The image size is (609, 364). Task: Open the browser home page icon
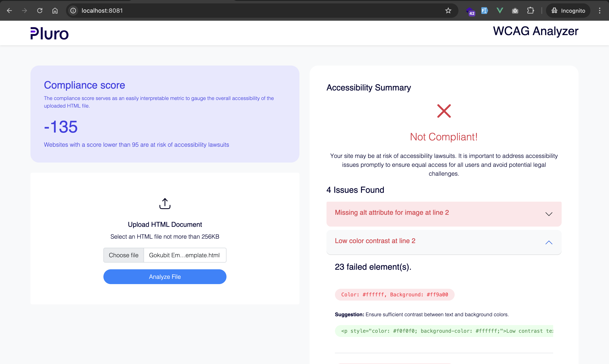pos(55,11)
